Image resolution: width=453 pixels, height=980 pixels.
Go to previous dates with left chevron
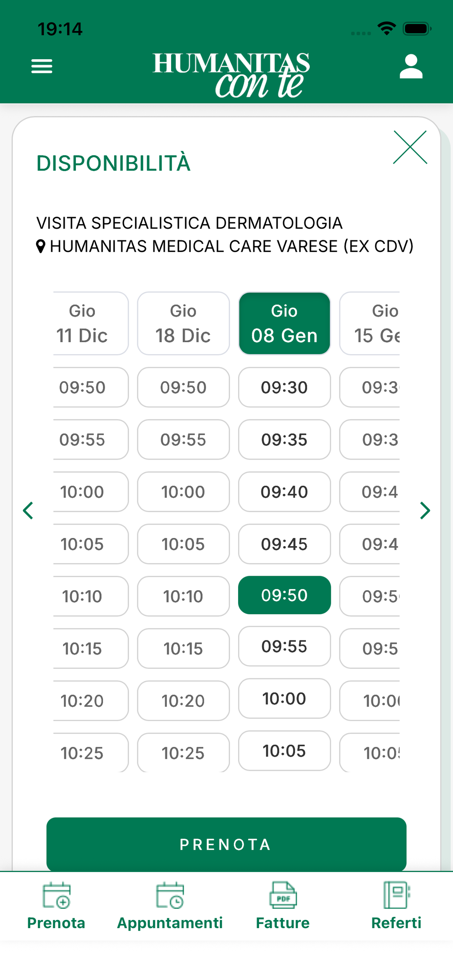tap(28, 510)
